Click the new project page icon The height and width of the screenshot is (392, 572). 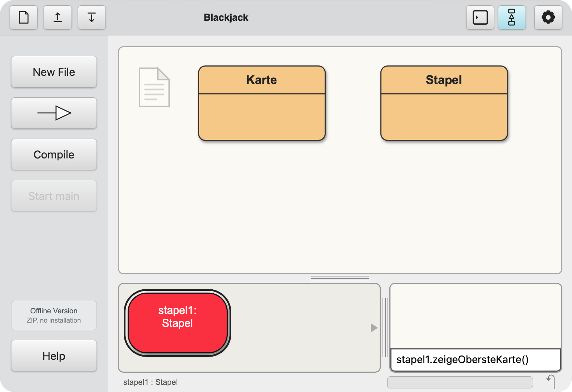pos(24,18)
